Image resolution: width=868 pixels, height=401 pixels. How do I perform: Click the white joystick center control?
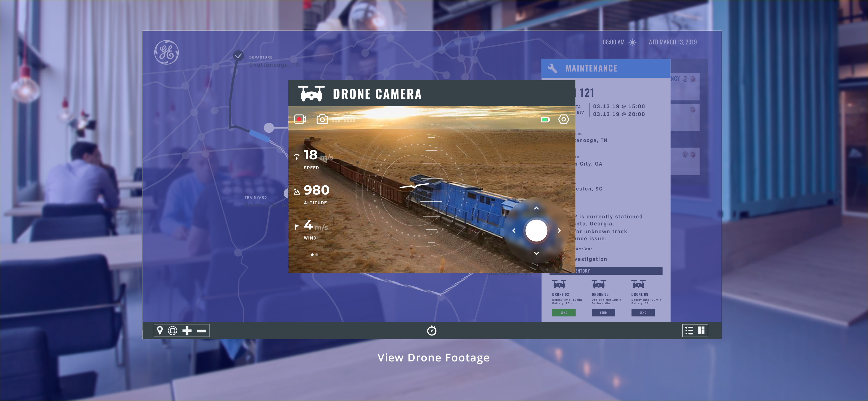click(x=537, y=231)
